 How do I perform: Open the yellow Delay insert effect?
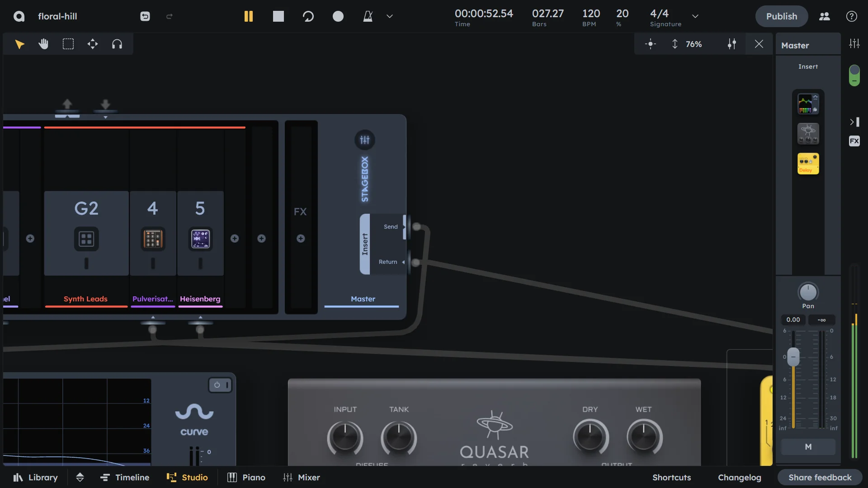808,164
